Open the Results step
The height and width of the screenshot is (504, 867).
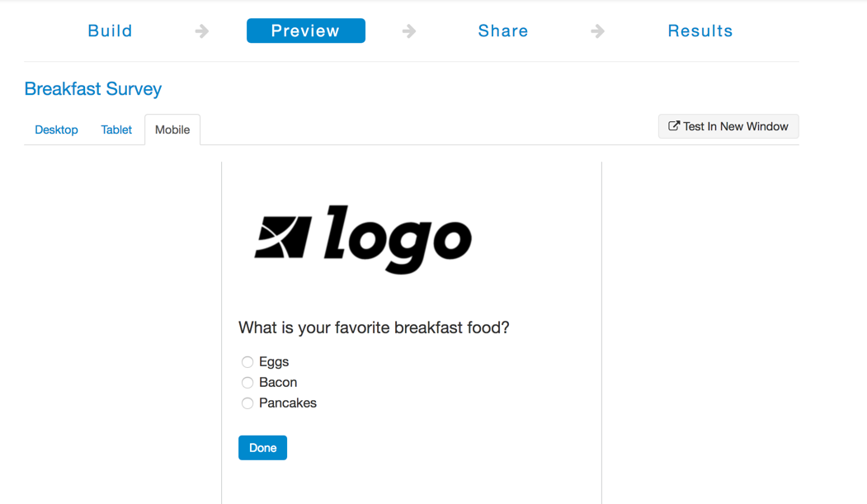point(700,31)
